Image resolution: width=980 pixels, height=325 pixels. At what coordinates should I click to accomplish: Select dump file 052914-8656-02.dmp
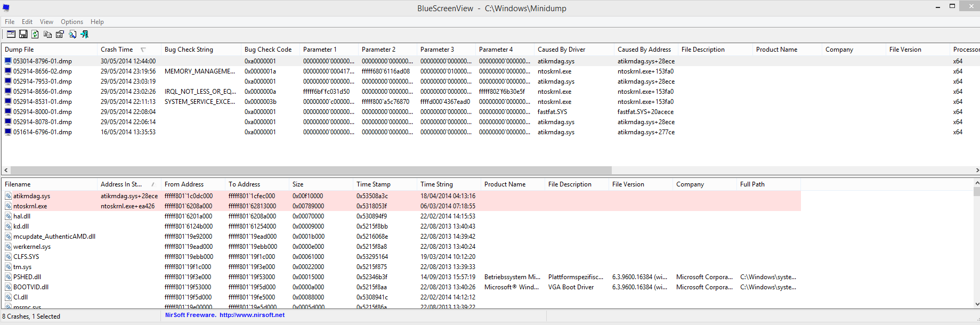pyautogui.click(x=43, y=71)
